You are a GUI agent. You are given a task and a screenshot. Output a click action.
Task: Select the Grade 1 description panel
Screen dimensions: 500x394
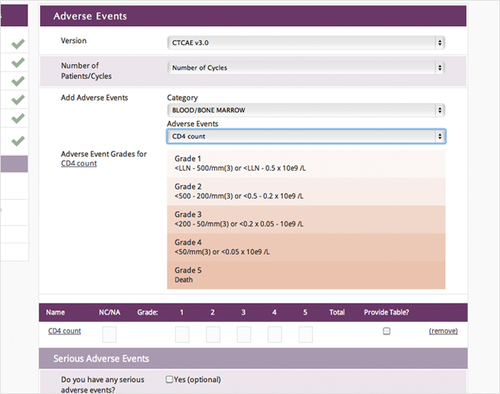(306, 163)
